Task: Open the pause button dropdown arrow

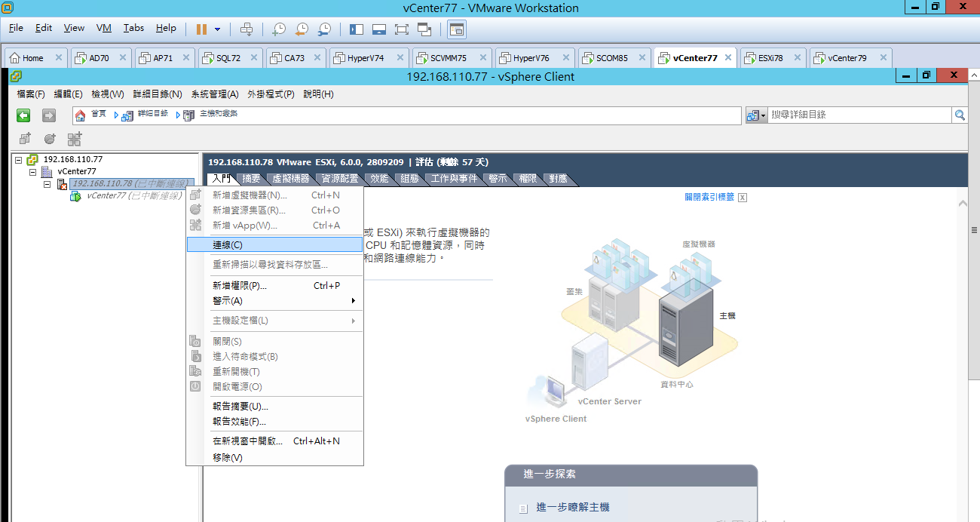Action: pyautogui.click(x=218, y=29)
